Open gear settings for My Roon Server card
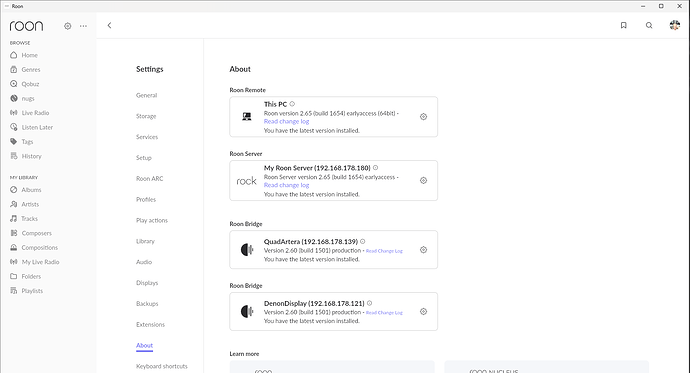This screenshot has height=373, width=690. pos(423,180)
